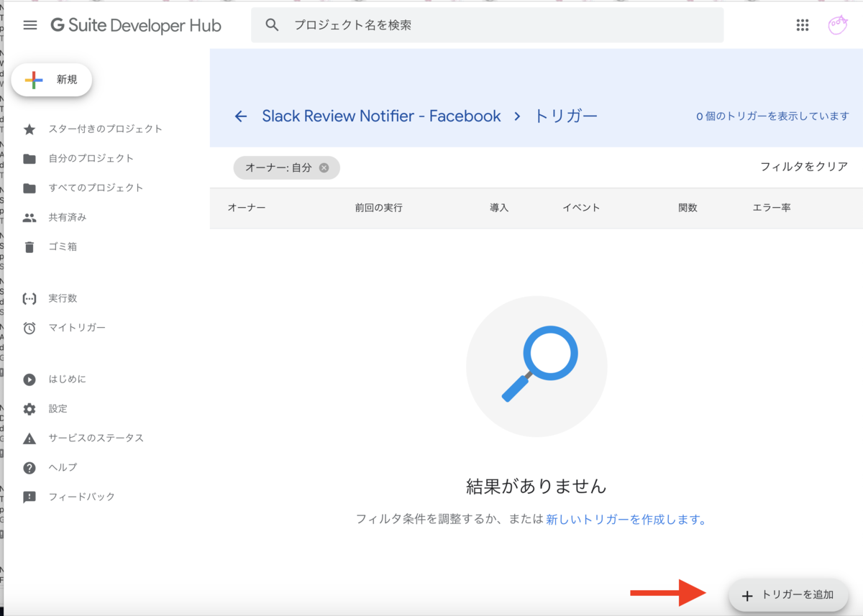Create a new project with 新規
The image size is (863, 616).
click(52, 80)
